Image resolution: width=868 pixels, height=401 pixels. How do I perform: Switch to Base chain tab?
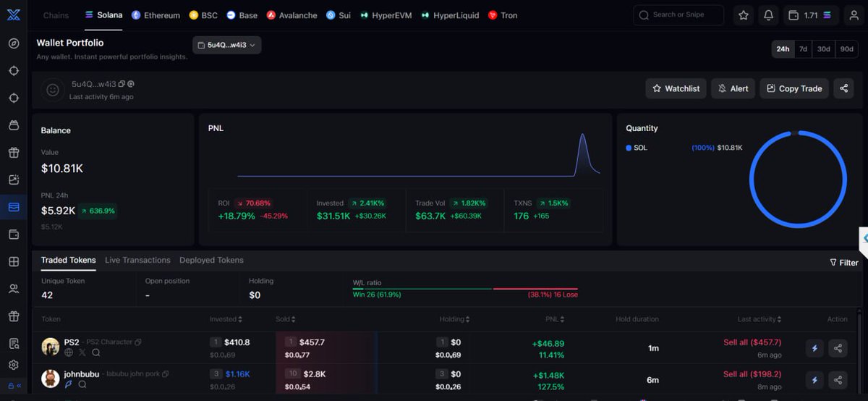[x=242, y=15]
